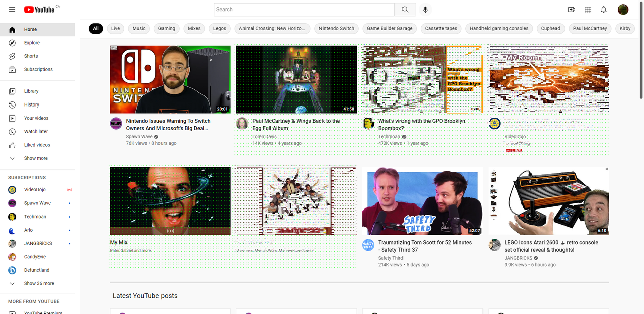Open 'Traumatizing Tom Scott for 52 Minutes' title

(x=425, y=246)
